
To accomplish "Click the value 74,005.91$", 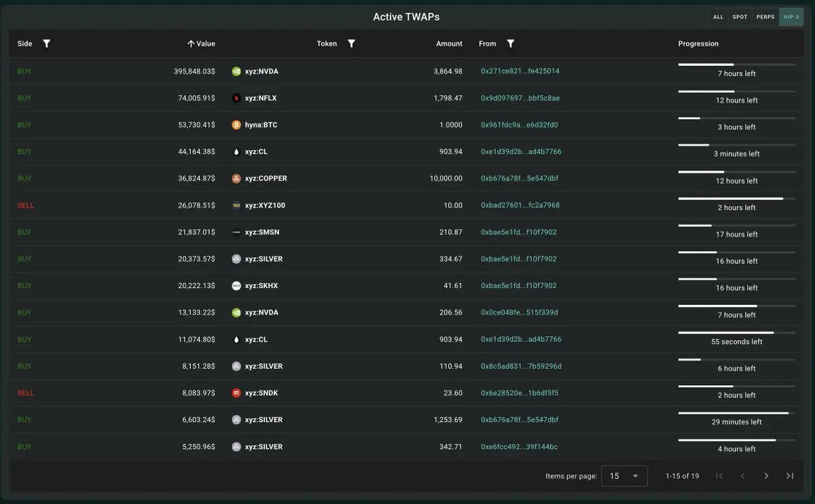I will 197,98.
